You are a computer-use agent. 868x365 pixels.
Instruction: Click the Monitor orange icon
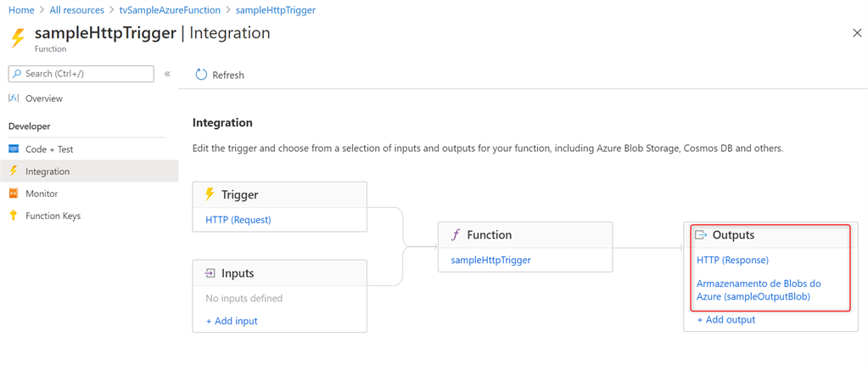click(x=14, y=194)
